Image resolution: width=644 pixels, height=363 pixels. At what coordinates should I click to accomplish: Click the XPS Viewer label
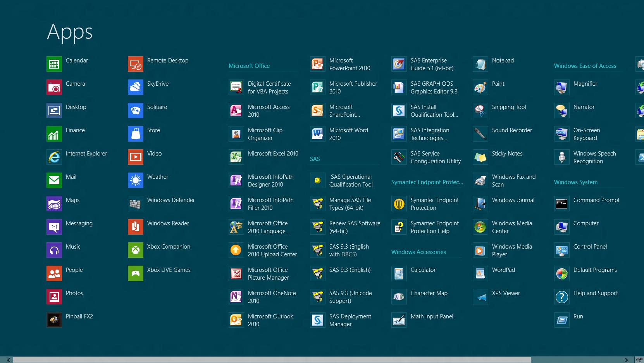click(506, 293)
